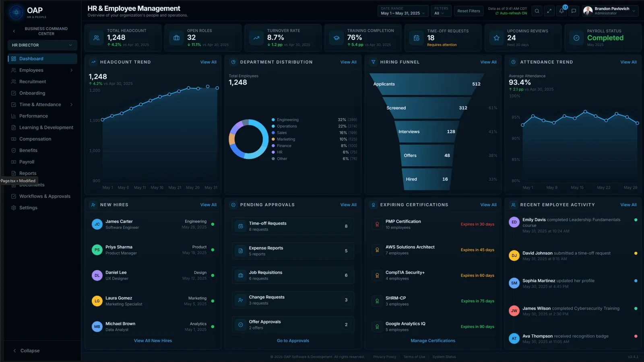Click Reset Filters button
The width and height of the screenshot is (644, 362).
(x=469, y=11)
